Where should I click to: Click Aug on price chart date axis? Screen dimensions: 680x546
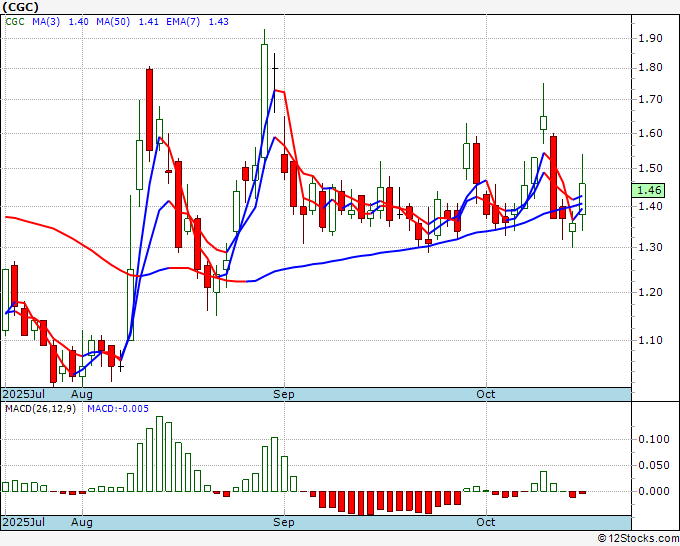coord(82,394)
